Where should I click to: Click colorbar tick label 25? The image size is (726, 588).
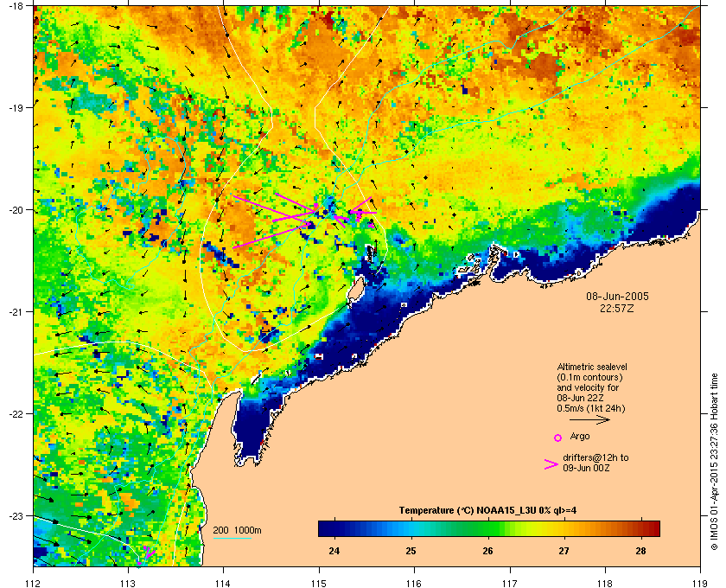[x=411, y=551]
